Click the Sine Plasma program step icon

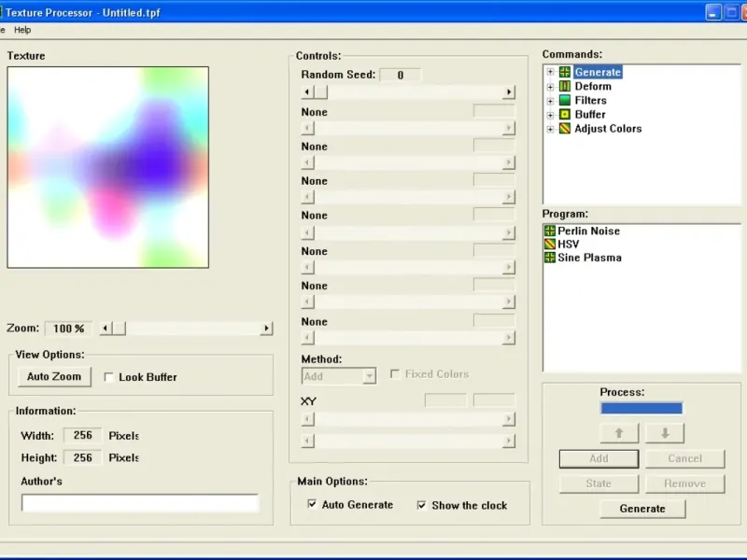tap(550, 258)
